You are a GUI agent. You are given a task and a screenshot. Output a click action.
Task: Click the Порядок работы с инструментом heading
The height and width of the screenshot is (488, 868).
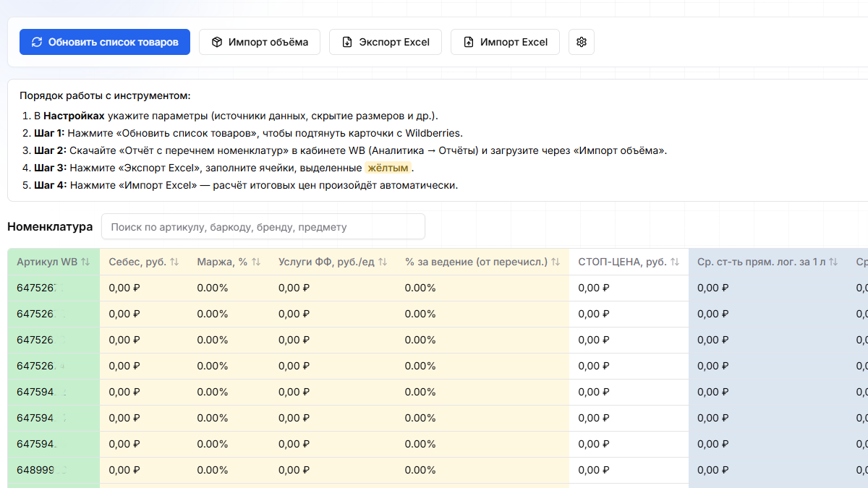point(106,95)
